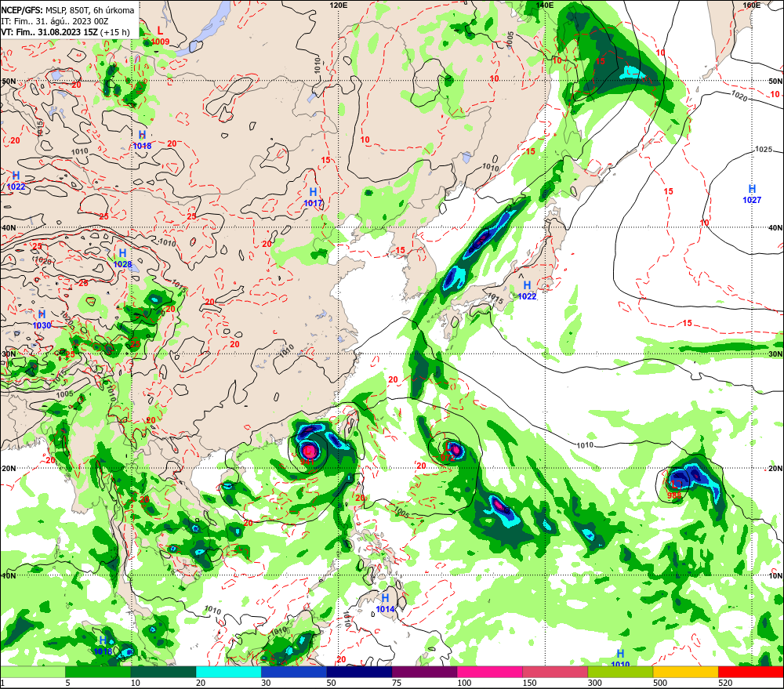Click the H 1030 high pressure label
The image size is (784, 689).
42,320
